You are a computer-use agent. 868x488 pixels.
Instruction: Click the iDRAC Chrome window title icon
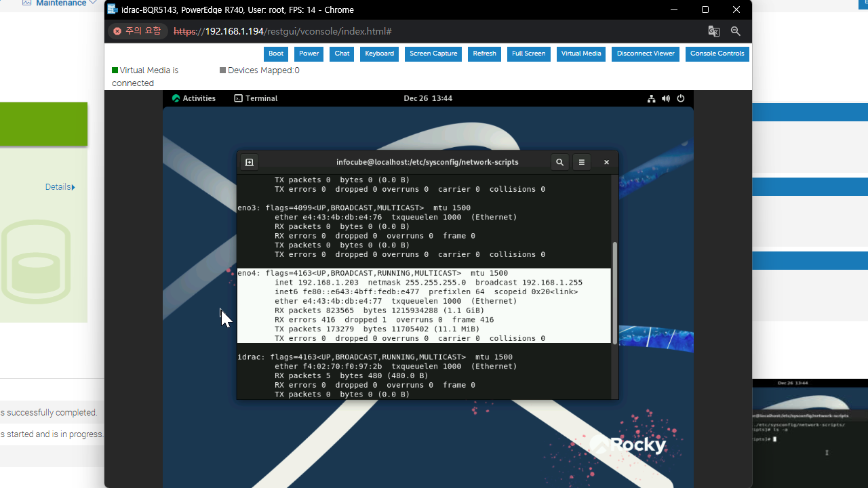coord(113,9)
